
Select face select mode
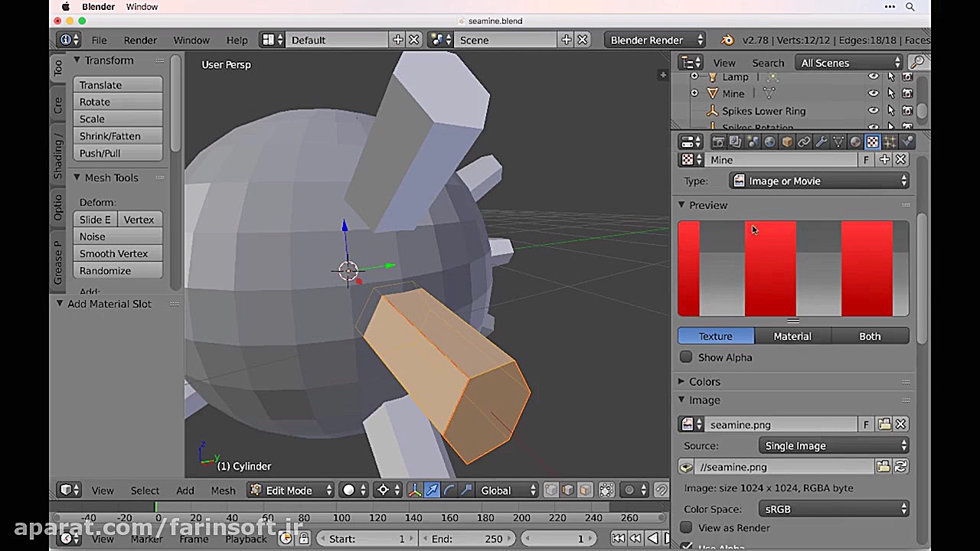point(585,491)
